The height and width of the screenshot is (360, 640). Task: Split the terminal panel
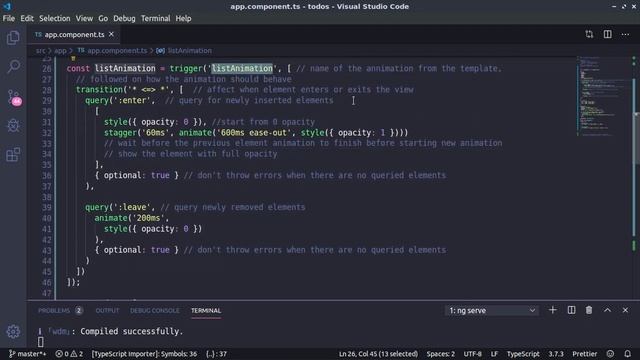coord(571,310)
